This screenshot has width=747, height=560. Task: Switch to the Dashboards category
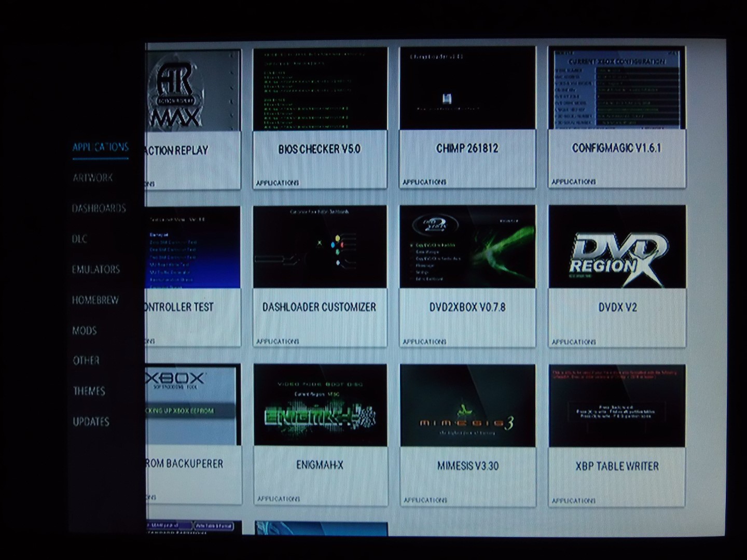(99, 208)
